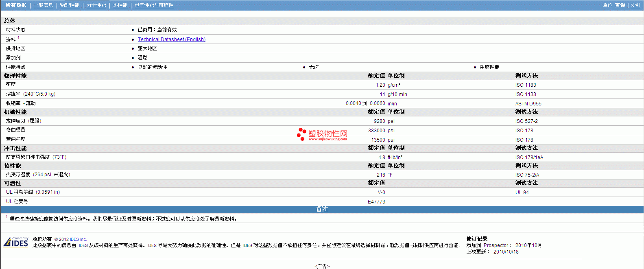Click the IDES Inc. copyright link

coord(78,239)
